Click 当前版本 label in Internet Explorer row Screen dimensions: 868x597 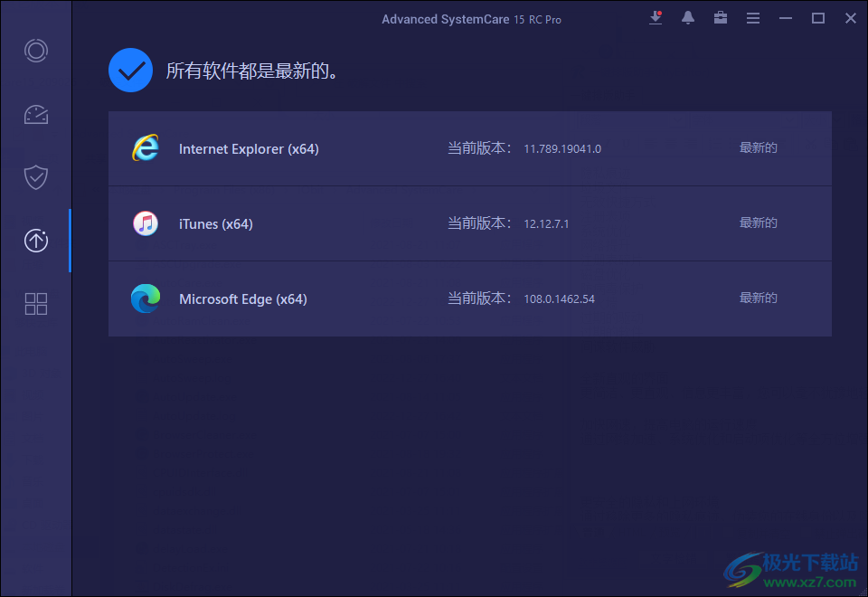point(479,148)
